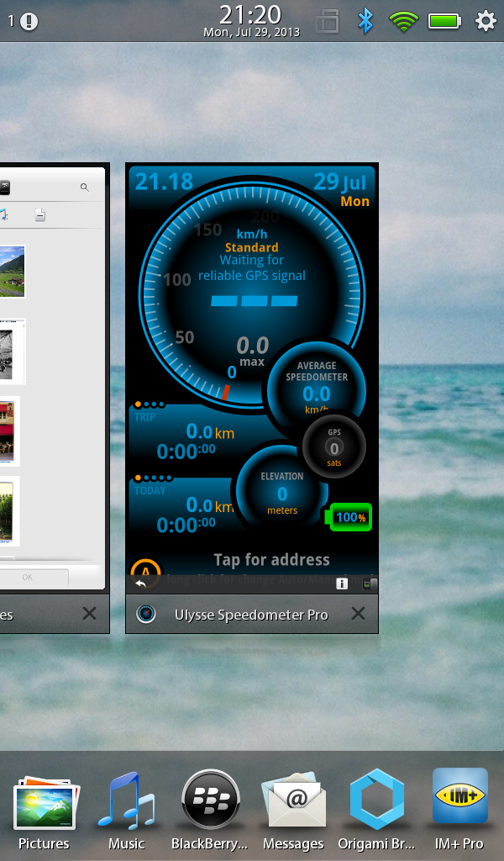Open the BlackBerry app in the dock
This screenshot has height=861, width=504.
[x=209, y=810]
